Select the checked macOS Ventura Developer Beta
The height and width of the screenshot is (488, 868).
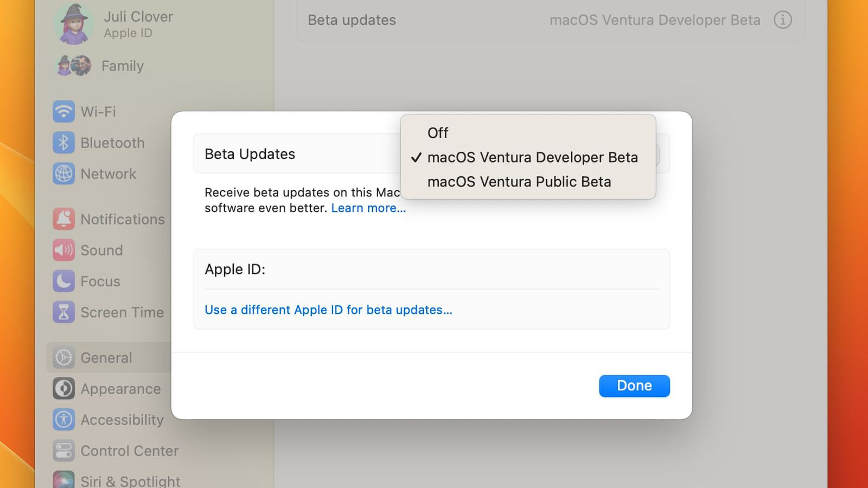532,157
